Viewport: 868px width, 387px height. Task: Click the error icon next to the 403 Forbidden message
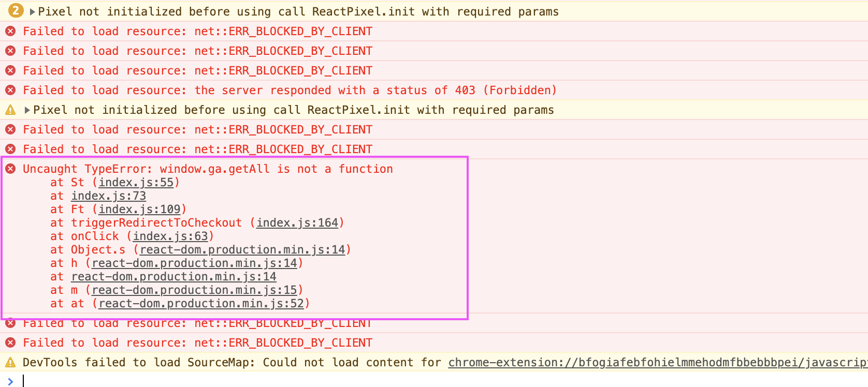coord(10,90)
